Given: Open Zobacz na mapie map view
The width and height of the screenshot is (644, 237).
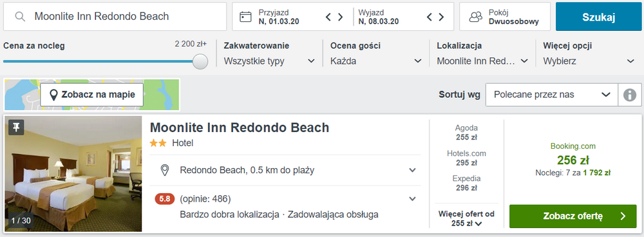Looking at the screenshot, I should click(91, 95).
